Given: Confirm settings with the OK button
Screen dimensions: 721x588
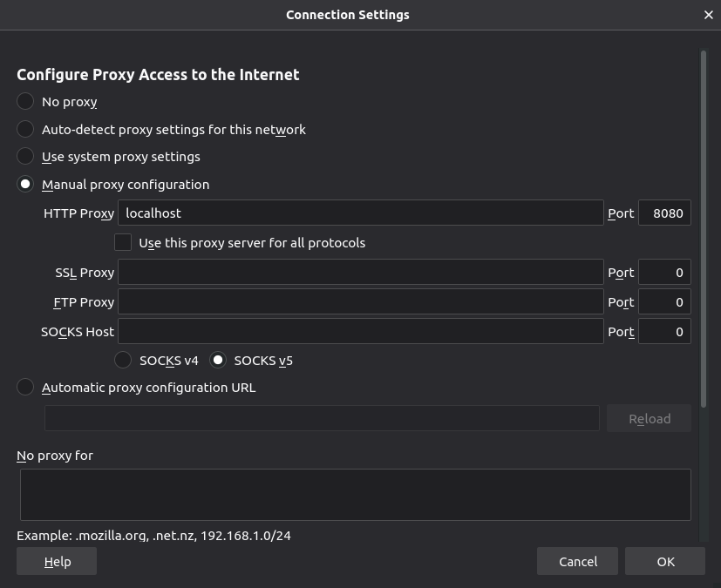Looking at the screenshot, I should coord(665,562).
